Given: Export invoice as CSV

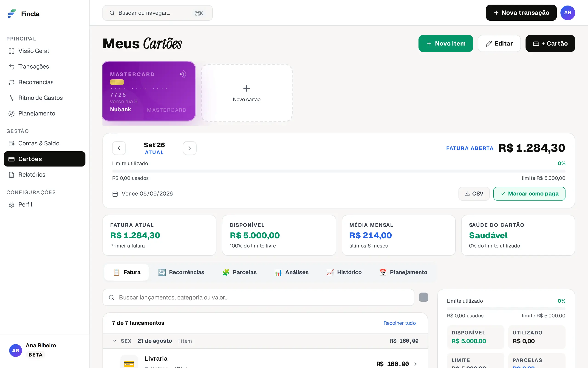Looking at the screenshot, I should pos(474,194).
